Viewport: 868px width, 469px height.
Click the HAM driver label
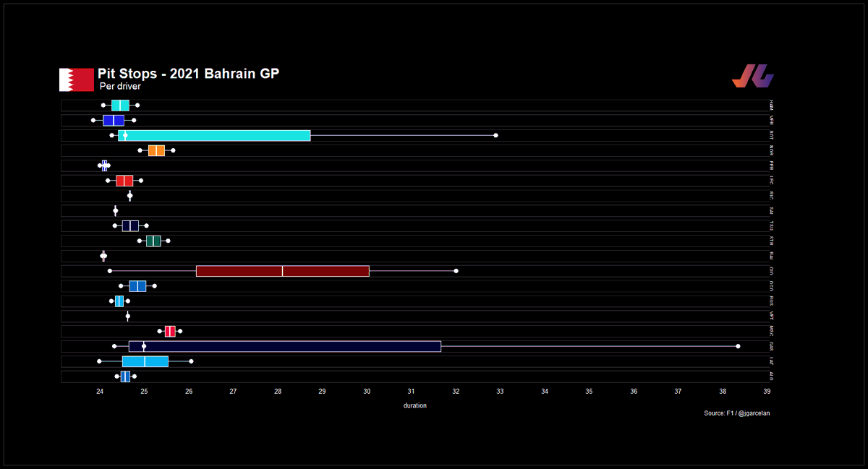tap(773, 106)
